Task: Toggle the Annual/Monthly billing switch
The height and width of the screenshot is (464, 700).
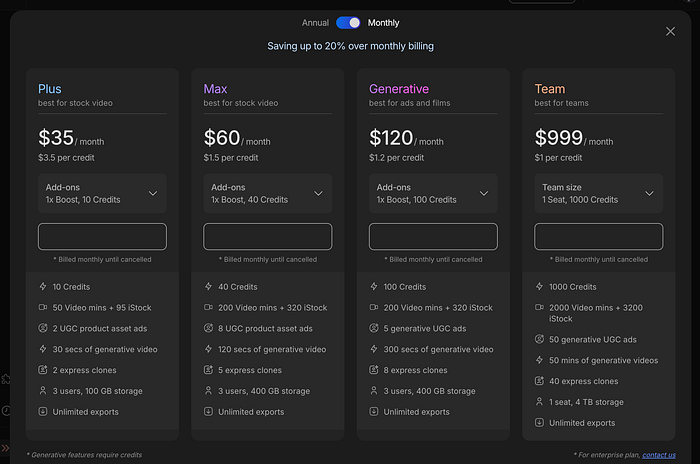Action: (x=348, y=22)
